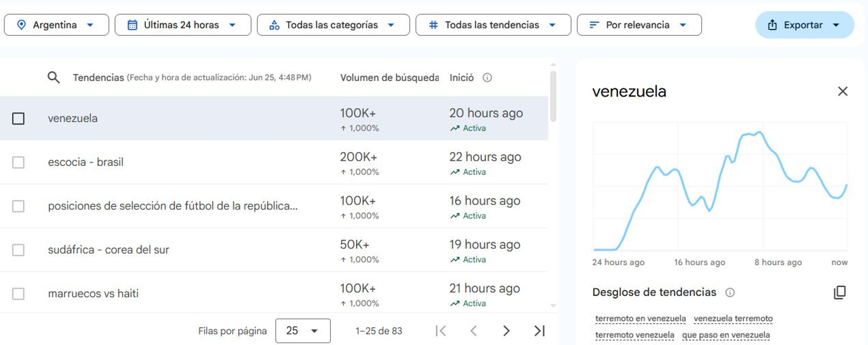Select the venezuela row checkbox
Image resolution: width=868 pixels, height=345 pixels.
point(18,118)
